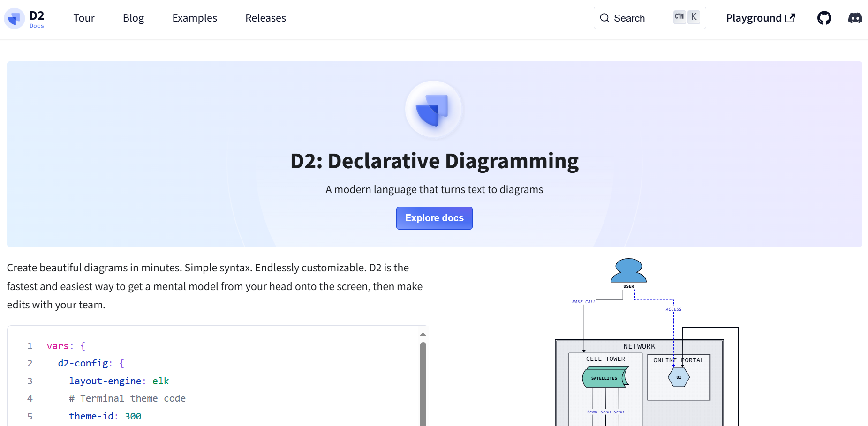868x426 pixels.
Task: Click the code block scroll-up arrow
Action: tap(423, 335)
